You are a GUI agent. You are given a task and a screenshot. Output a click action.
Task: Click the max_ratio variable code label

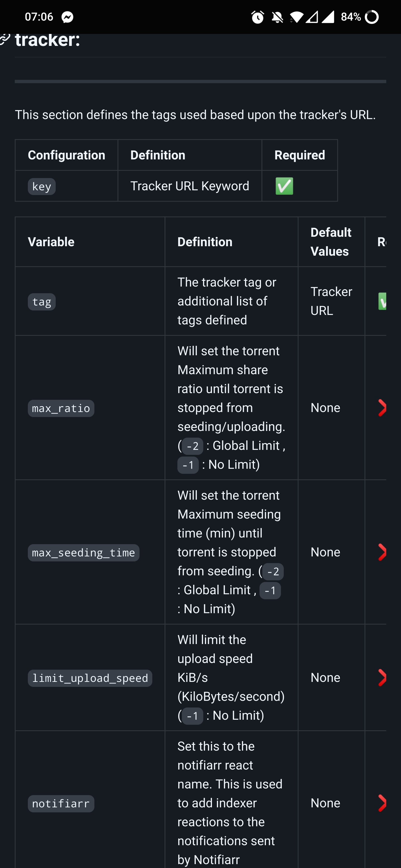pos(61,408)
